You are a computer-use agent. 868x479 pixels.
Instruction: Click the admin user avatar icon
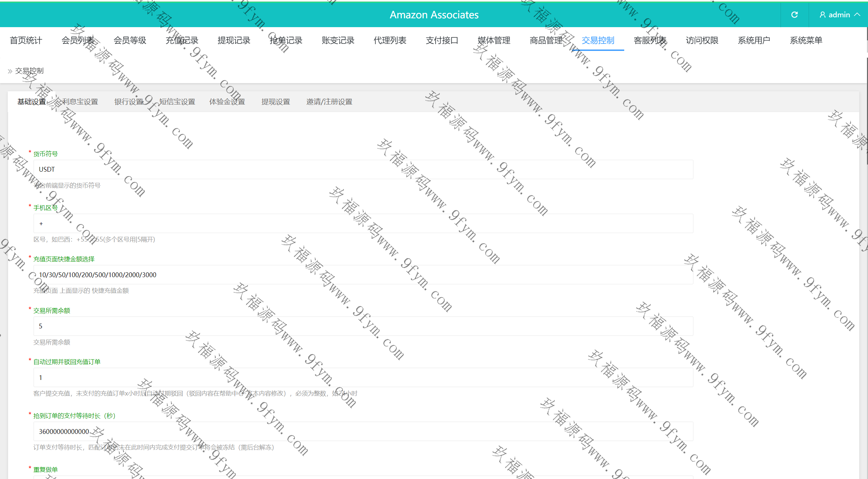coord(822,15)
